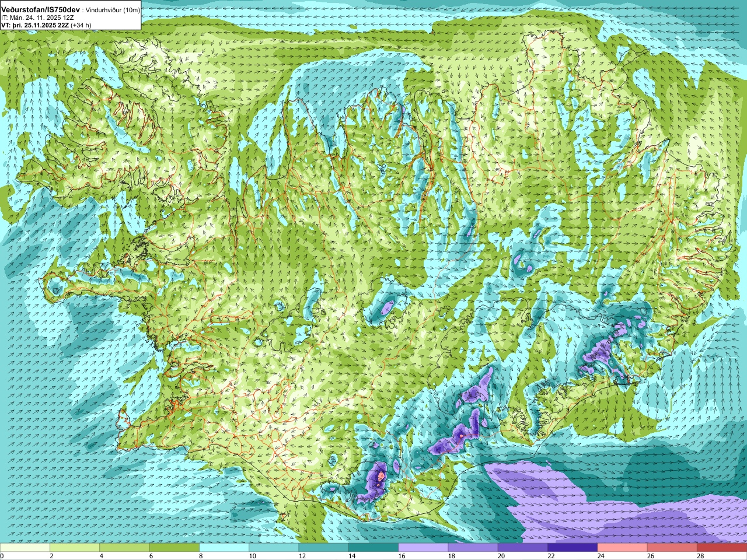This screenshot has height=560, width=747.
Task: Click the pale cyan 8–10 legend swatch
Action: click(x=224, y=548)
